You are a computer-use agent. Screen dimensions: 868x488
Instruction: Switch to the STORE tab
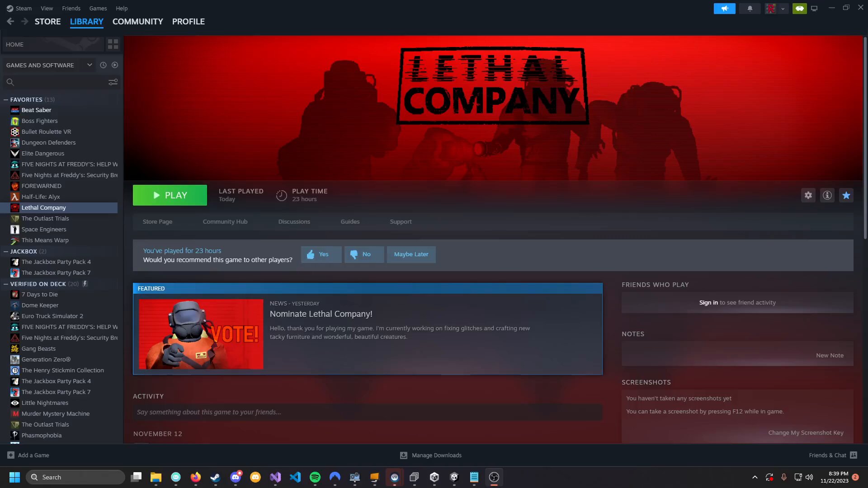click(x=47, y=21)
